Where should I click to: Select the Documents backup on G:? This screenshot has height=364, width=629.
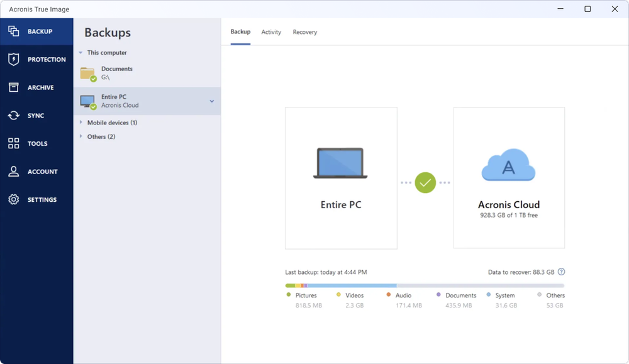126,72
